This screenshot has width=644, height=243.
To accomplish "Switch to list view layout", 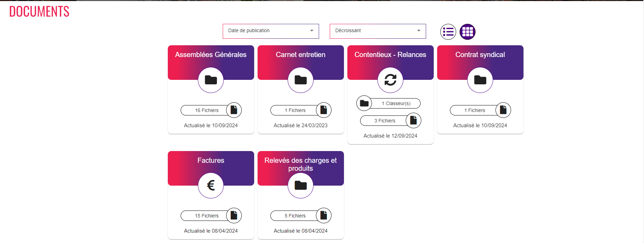I will pos(448,32).
